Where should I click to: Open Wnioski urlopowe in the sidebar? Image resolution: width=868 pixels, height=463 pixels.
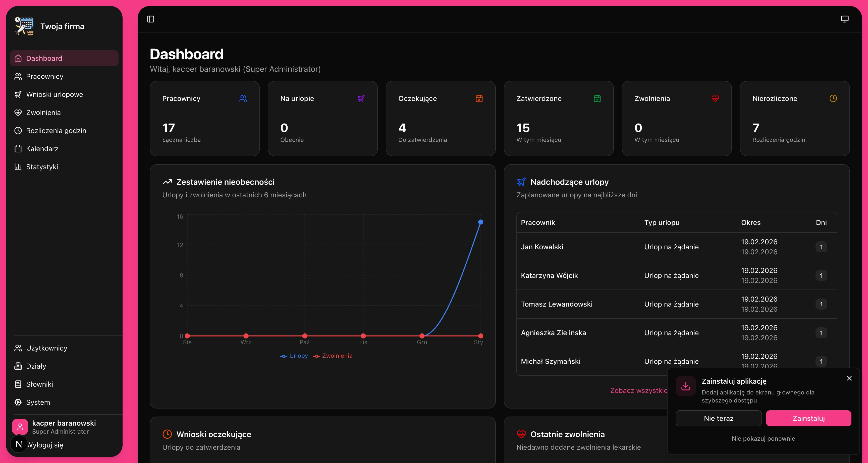[54, 94]
